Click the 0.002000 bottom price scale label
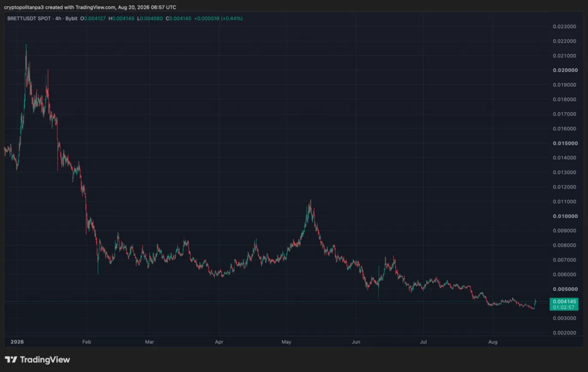The image size is (588, 372). point(564,332)
